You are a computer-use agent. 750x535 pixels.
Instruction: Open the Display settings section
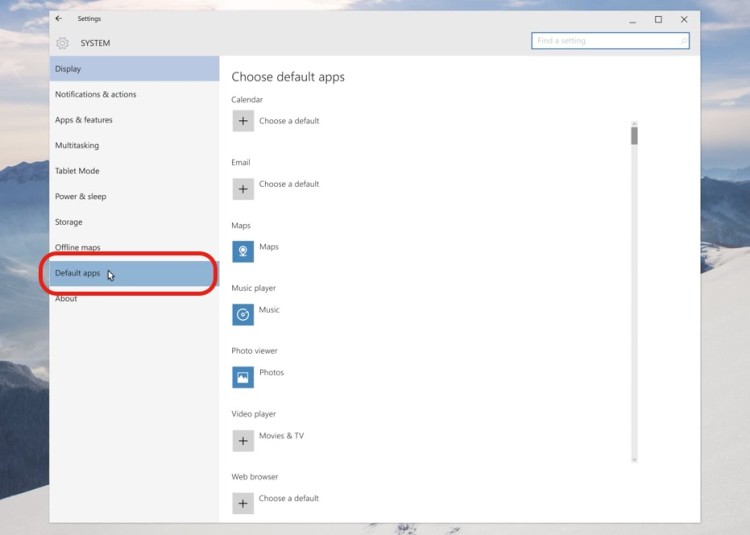coord(134,69)
